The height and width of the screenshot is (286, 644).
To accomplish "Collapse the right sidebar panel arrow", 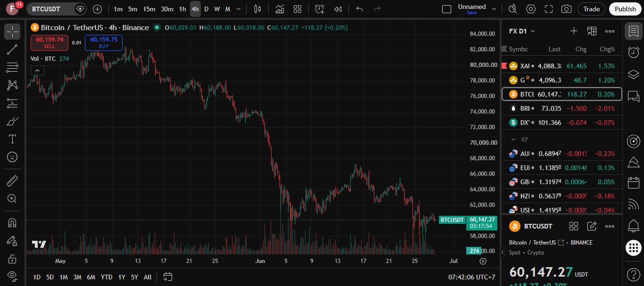I will coord(502,253).
